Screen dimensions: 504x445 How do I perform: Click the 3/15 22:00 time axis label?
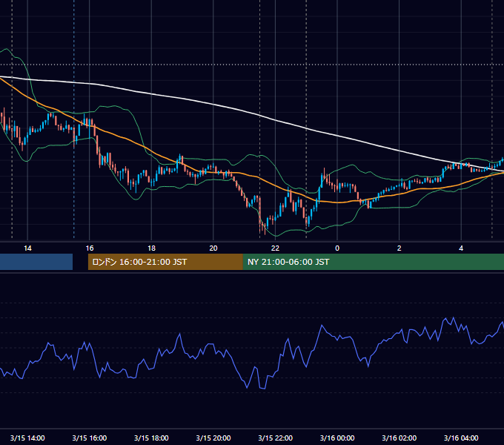[275, 438]
